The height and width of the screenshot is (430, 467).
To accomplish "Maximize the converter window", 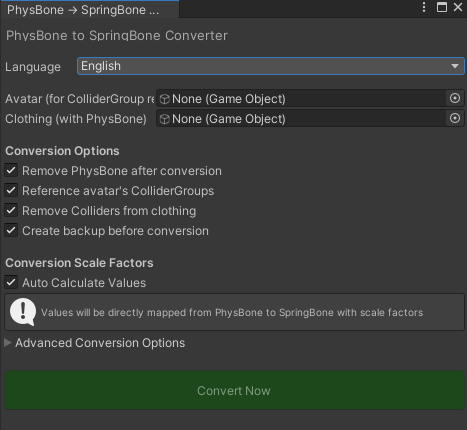I will click(x=442, y=7).
